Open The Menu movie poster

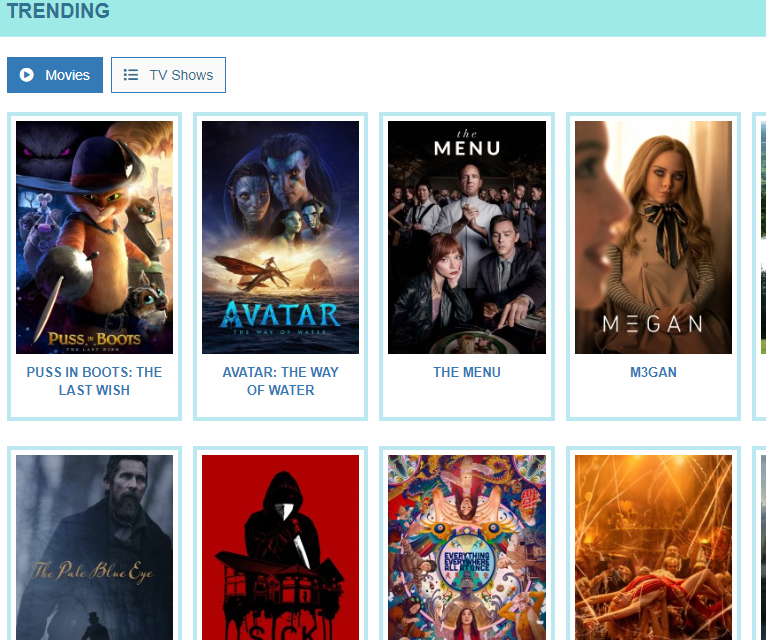click(467, 237)
